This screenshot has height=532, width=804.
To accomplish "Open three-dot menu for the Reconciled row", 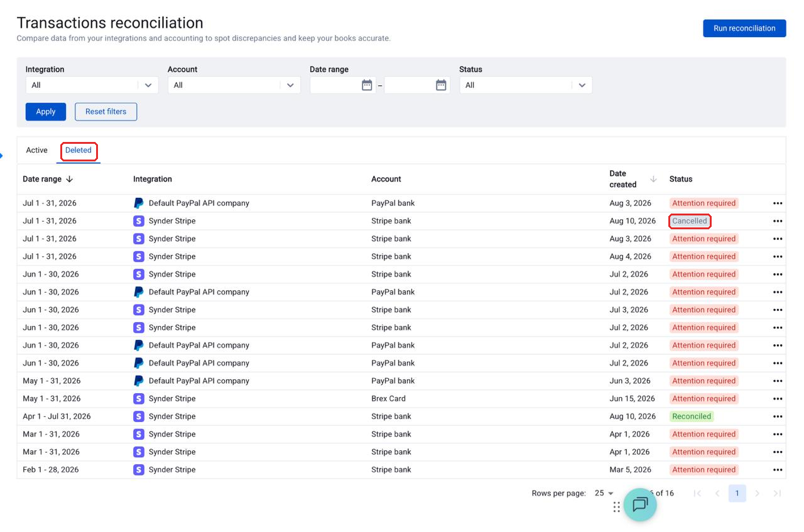I will tap(778, 416).
